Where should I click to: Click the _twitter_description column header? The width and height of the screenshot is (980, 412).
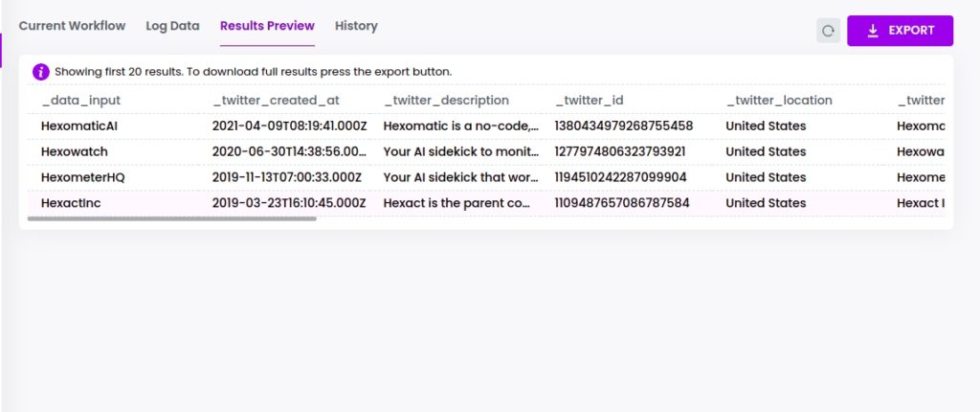point(446,101)
